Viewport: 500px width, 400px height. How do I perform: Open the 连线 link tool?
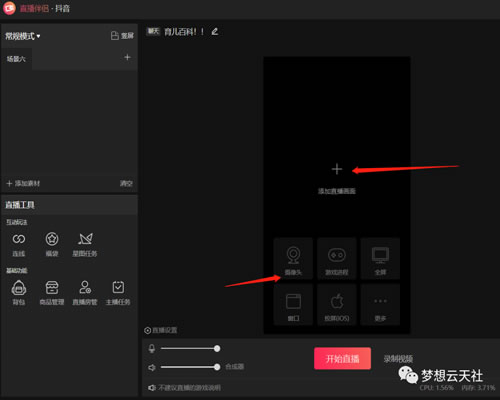(19, 245)
